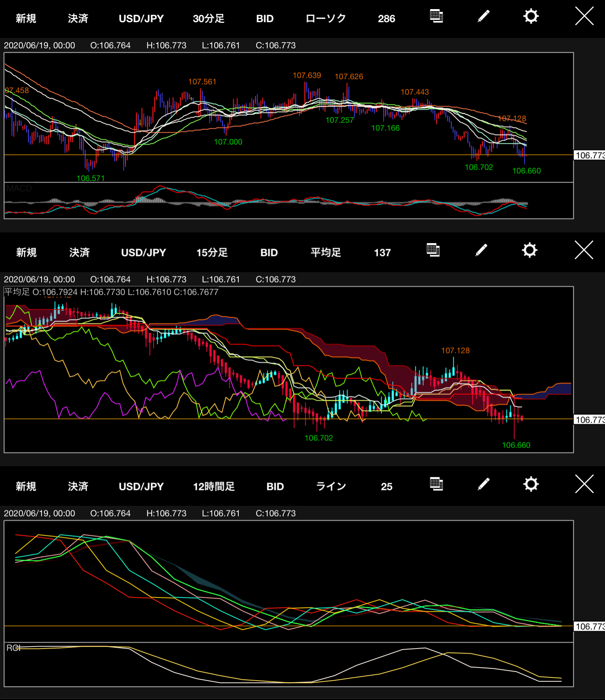Activate pencil draw tool on 12時間足 chart
The width and height of the screenshot is (605, 700).
coord(483,484)
